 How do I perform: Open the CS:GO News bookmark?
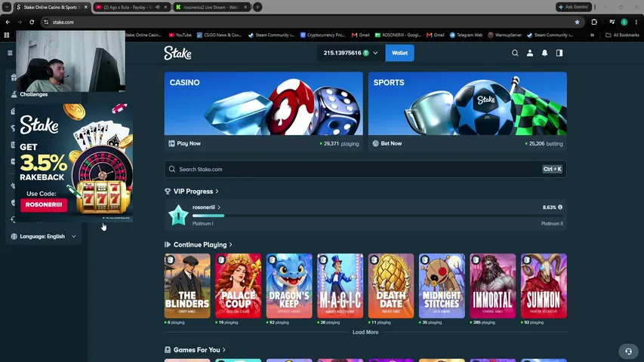click(x=219, y=35)
